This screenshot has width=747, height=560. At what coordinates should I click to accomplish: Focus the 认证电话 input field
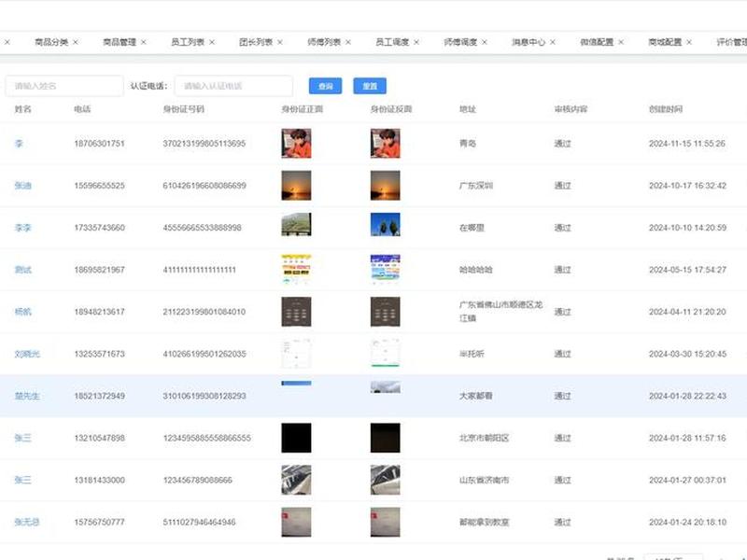(x=233, y=86)
